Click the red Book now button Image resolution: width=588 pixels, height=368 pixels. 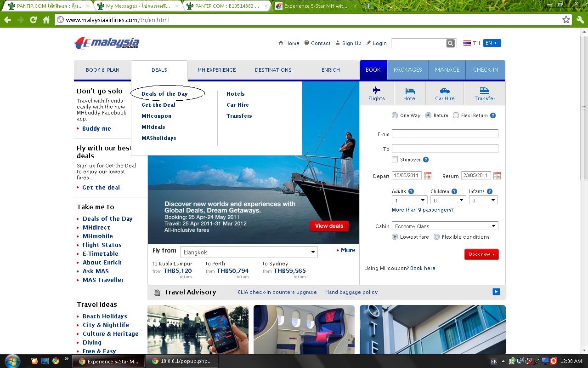481,254
